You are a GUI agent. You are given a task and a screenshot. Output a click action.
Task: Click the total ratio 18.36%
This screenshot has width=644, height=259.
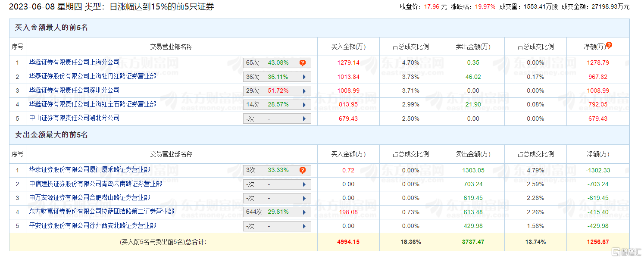[410, 242]
